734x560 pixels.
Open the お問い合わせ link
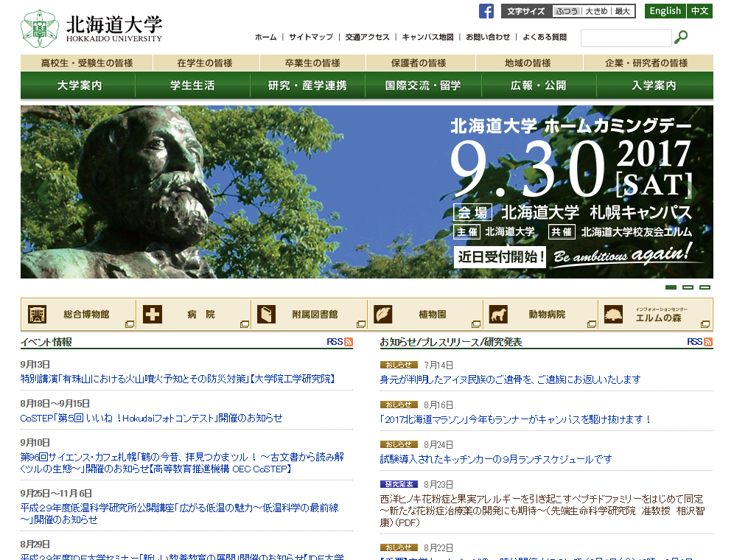point(488,37)
